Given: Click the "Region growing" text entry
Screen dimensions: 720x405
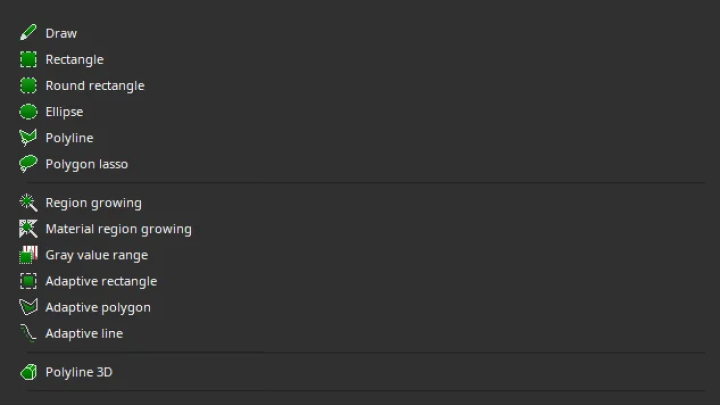Looking at the screenshot, I should click(94, 203).
